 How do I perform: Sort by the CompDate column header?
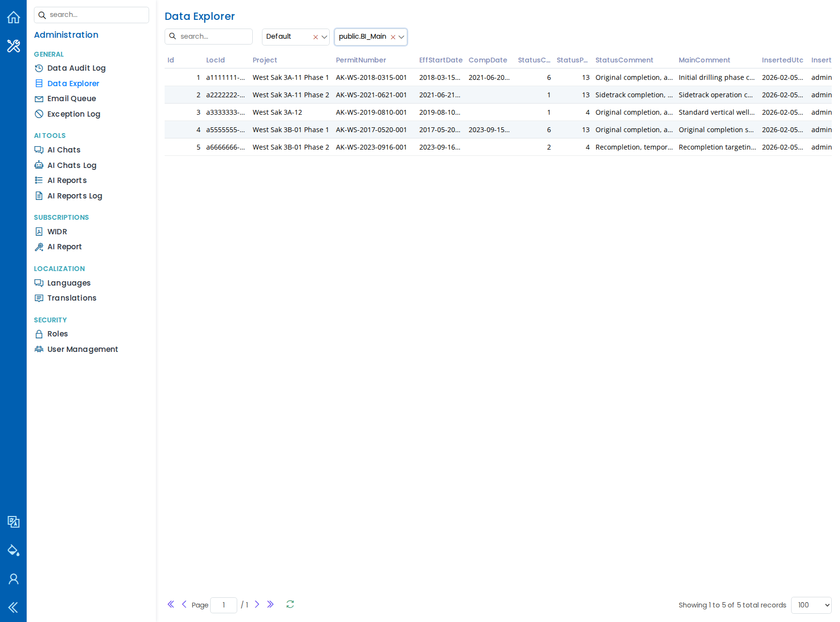488,60
